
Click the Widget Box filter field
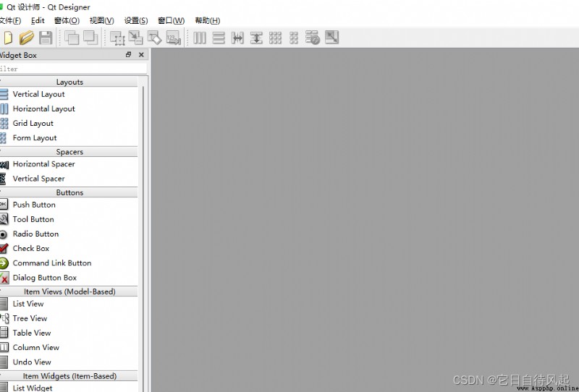tap(73, 69)
